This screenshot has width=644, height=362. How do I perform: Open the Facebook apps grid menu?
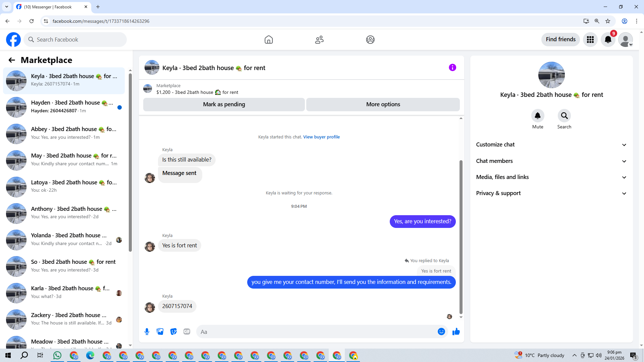[x=590, y=40]
